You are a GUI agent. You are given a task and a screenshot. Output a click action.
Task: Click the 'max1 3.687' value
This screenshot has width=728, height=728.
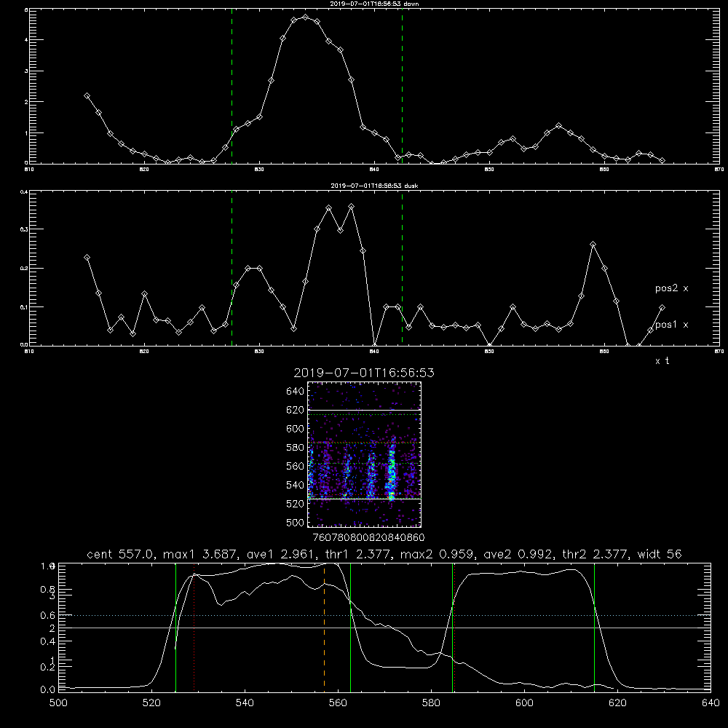click(x=200, y=554)
